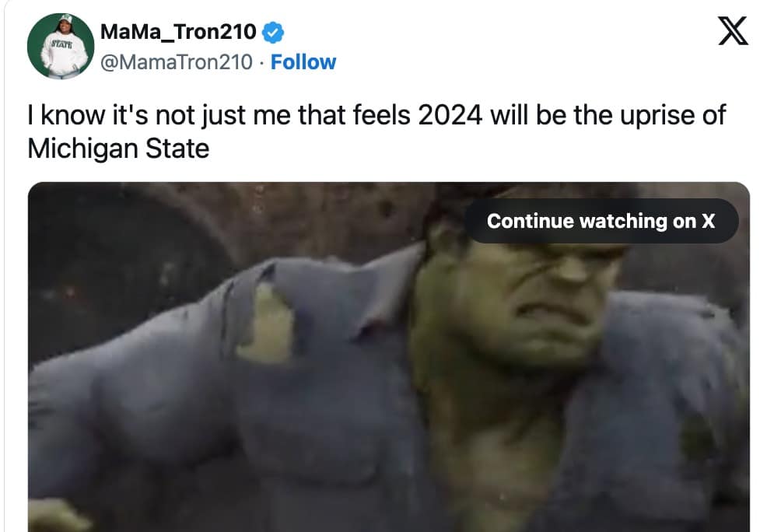Play the Hulk video thumbnail
Screen dimensions: 767x532
pyautogui.click(x=389, y=357)
